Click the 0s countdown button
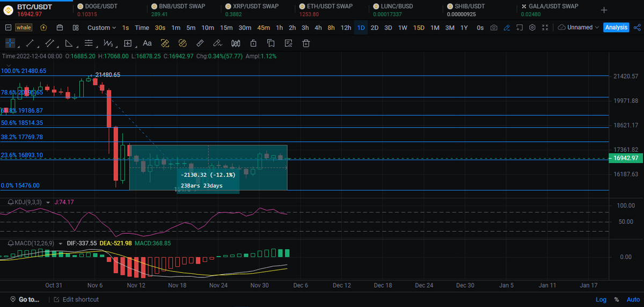The width and height of the screenshot is (644, 307). click(480, 27)
